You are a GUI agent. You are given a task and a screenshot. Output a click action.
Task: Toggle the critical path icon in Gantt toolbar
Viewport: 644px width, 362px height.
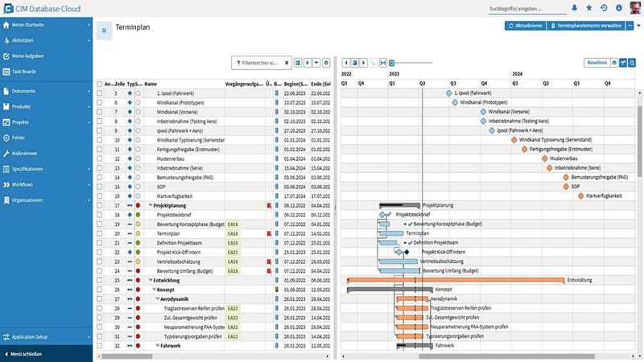623,63
